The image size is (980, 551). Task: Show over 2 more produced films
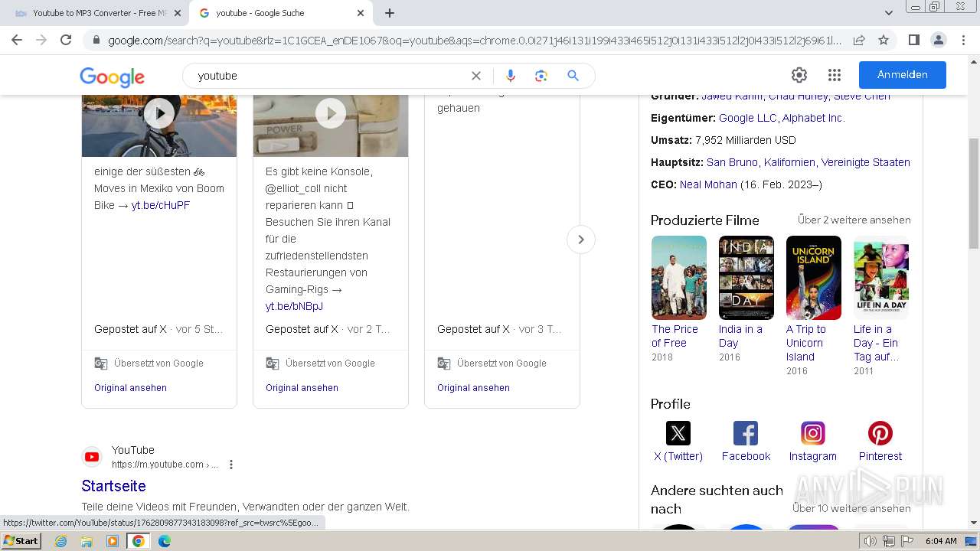854,220
